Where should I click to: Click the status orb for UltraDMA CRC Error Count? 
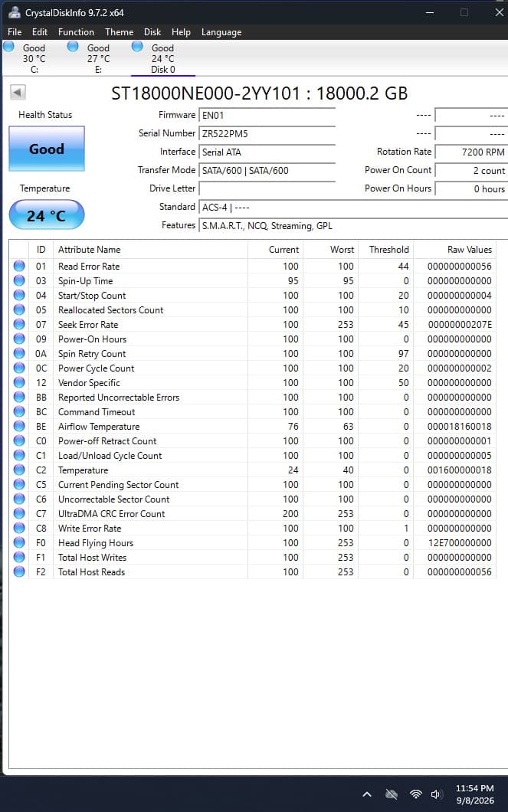[x=19, y=513]
